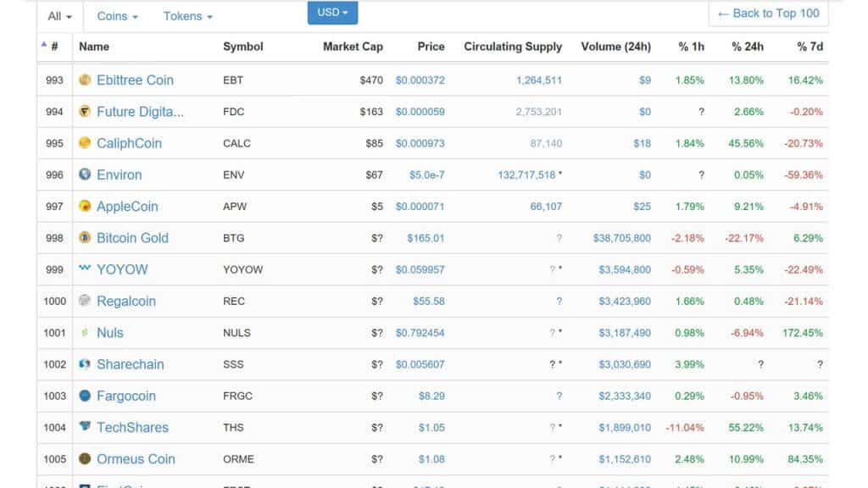
Task: Sort the table by Symbol column
Action: click(243, 47)
